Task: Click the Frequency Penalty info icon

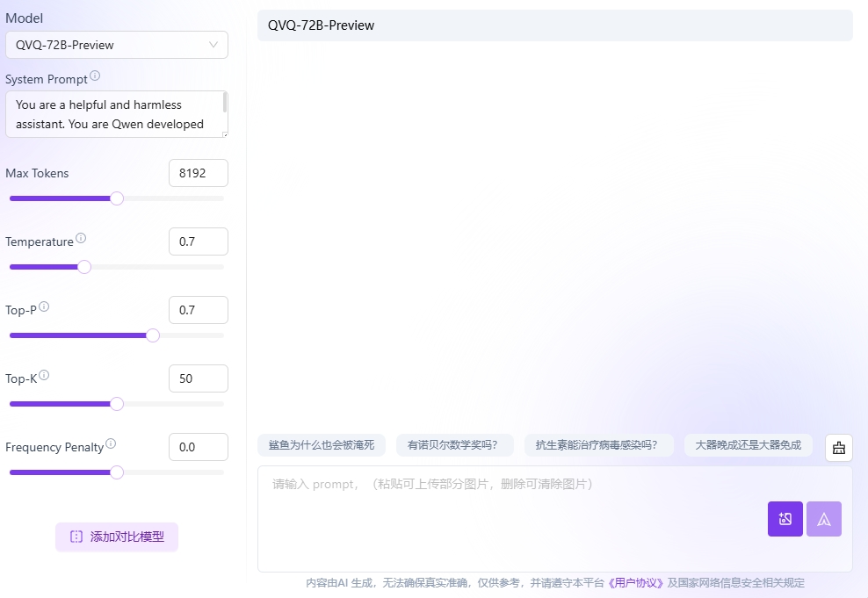Action: tap(111, 443)
